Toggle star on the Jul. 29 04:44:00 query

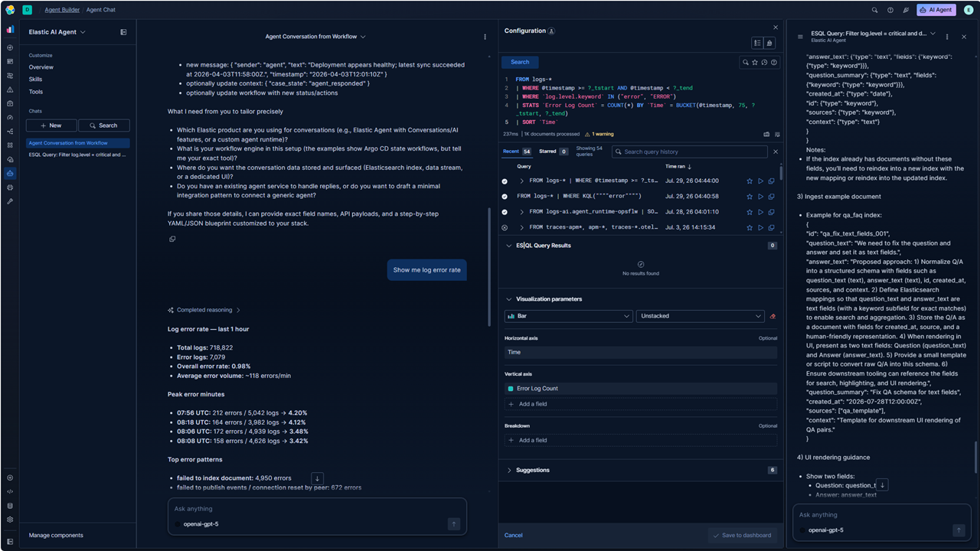tap(750, 181)
